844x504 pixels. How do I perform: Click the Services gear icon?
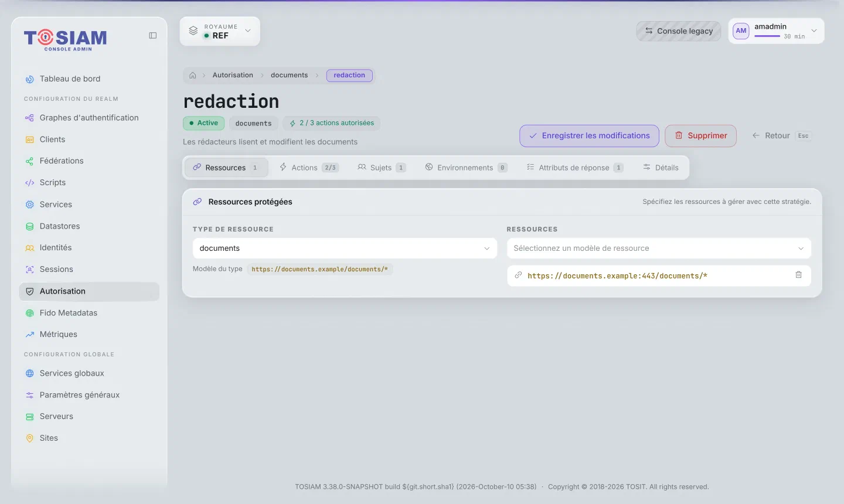pyautogui.click(x=30, y=205)
